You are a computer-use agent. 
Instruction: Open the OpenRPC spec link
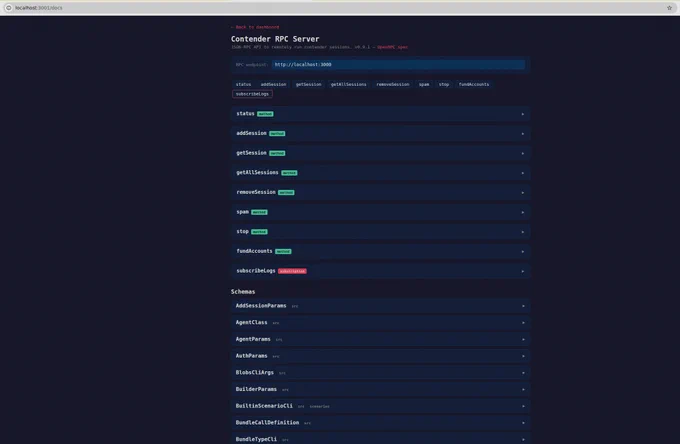click(392, 47)
